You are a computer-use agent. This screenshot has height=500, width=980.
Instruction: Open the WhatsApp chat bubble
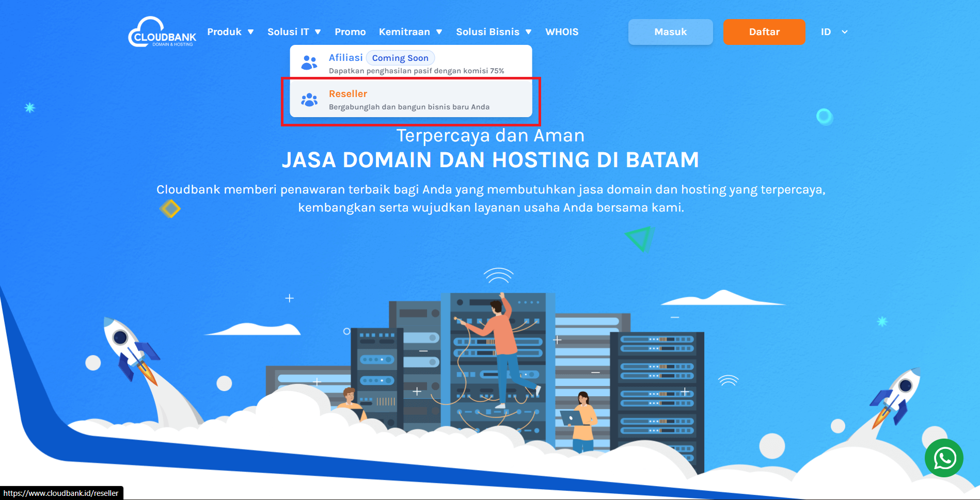point(944,458)
